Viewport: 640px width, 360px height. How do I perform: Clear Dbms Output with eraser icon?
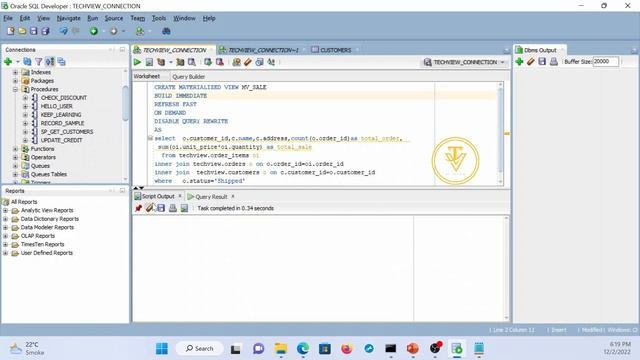tap(531, 62)
